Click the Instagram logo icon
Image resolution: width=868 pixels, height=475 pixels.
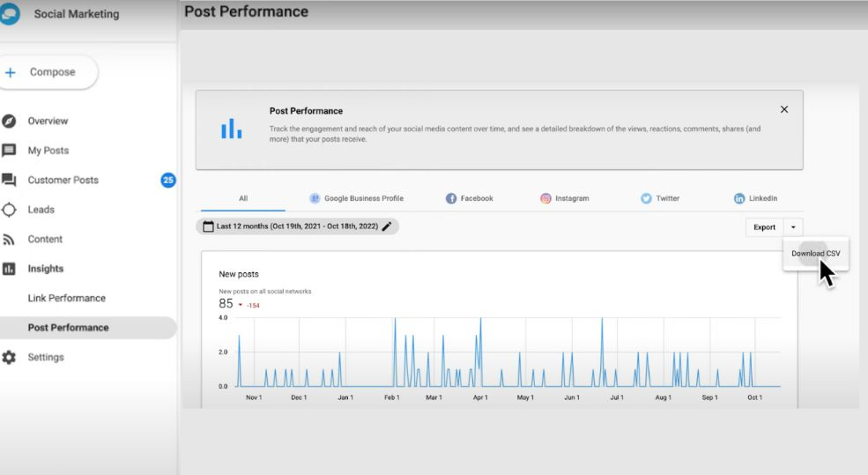[x=545, y=198]
